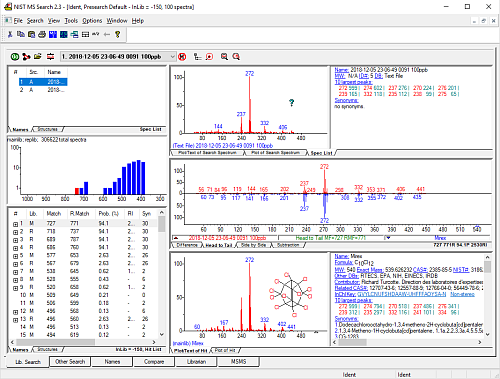Switch to the Side by Side compare tab
The width and height of the screenshot is (500, 379).
(x=254, y=245)
